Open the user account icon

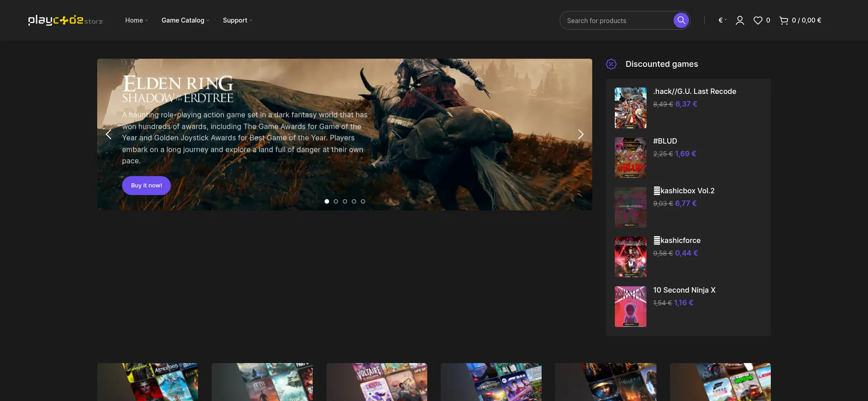point(740,20)
